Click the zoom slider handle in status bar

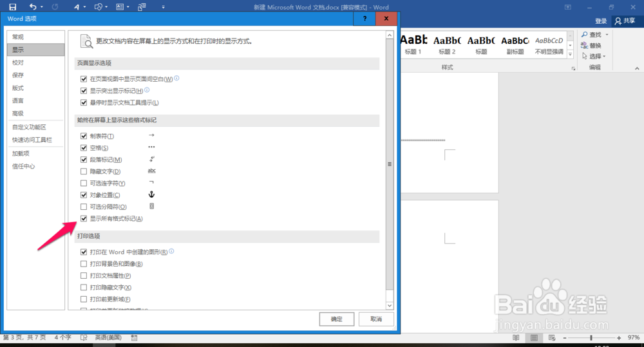(x=591, y=337)
